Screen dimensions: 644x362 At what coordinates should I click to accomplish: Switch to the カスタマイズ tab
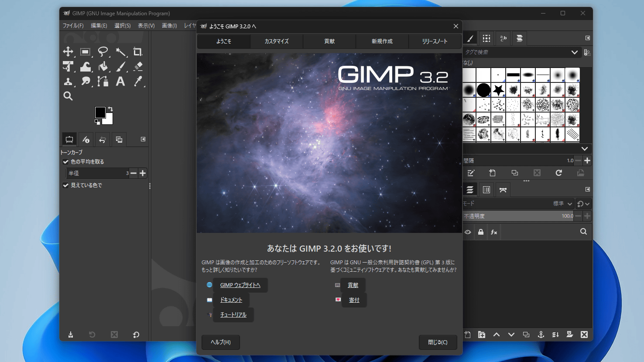277,41
